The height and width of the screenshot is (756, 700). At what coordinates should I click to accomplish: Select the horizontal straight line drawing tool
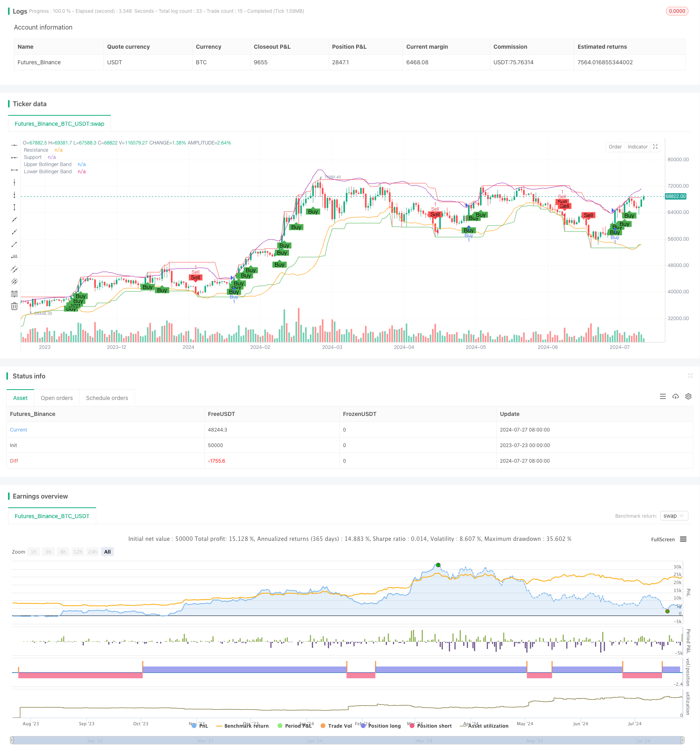coord(14,145)
